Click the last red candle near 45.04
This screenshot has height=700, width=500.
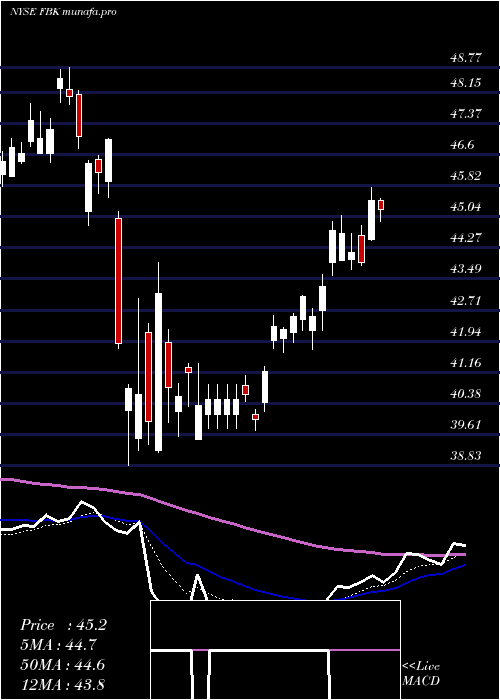click(x=381, y=205)
